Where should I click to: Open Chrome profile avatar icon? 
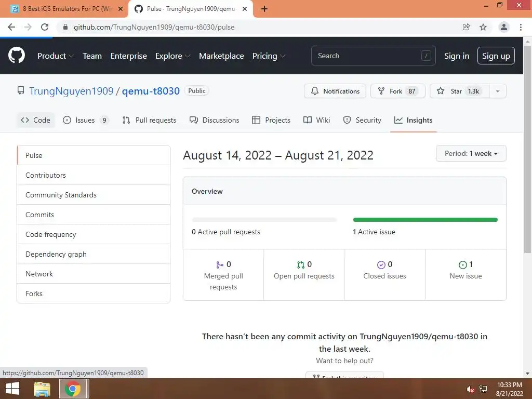504,27
